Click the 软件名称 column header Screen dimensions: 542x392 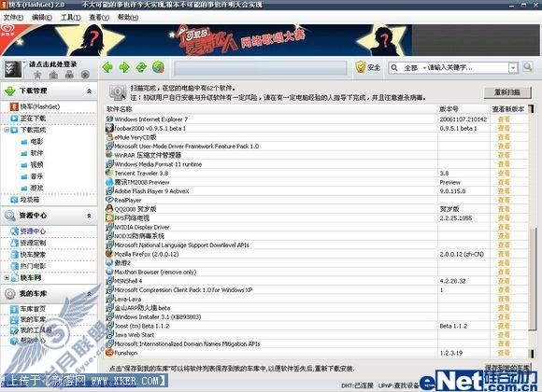[x=271, y=109]
